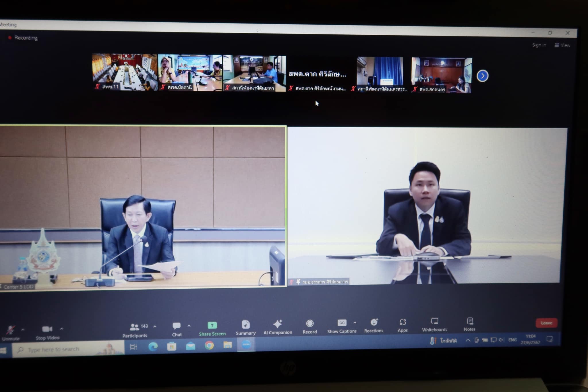The image size is (588, 392).
Task: Toggle Show Captions
Action: coord(342,323)
